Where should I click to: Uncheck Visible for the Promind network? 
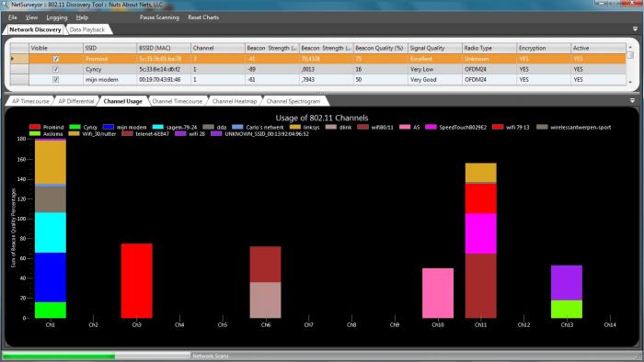56,59
